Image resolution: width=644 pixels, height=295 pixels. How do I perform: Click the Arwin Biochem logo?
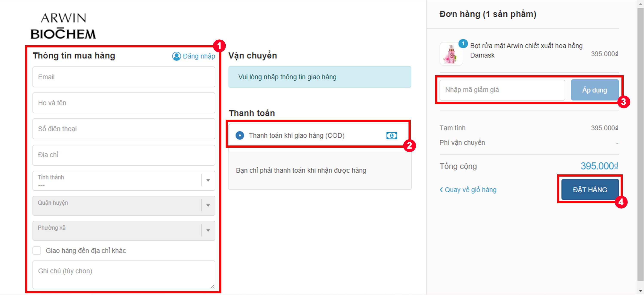[63, 26]
